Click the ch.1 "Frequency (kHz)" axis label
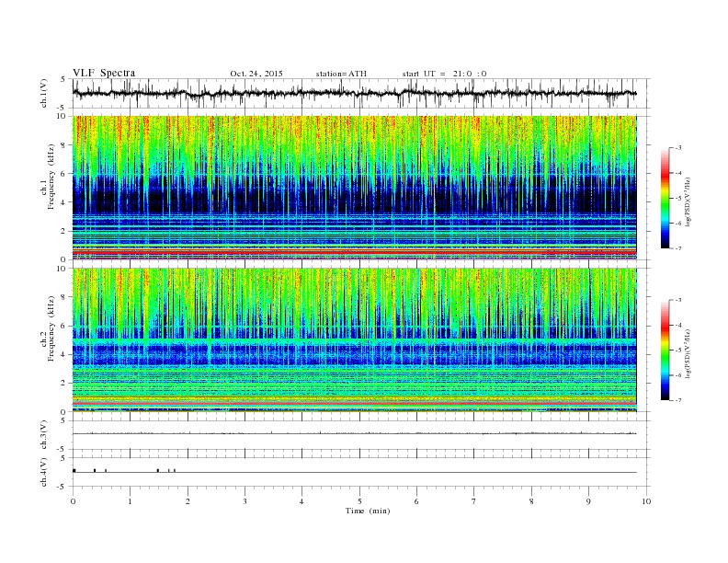 pos(51,177)
